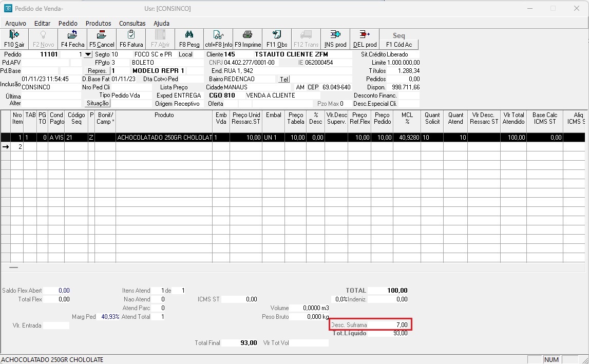This screenshot has width=589, height=364.
Task: Open the Pedido menu
Action: tap(68, 23)
